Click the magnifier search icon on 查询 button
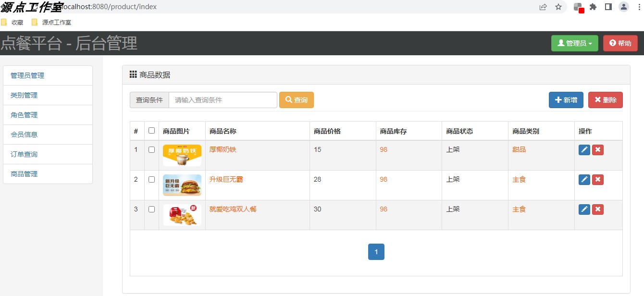Viewport: 644px width, 296px height. click(287, 99)
